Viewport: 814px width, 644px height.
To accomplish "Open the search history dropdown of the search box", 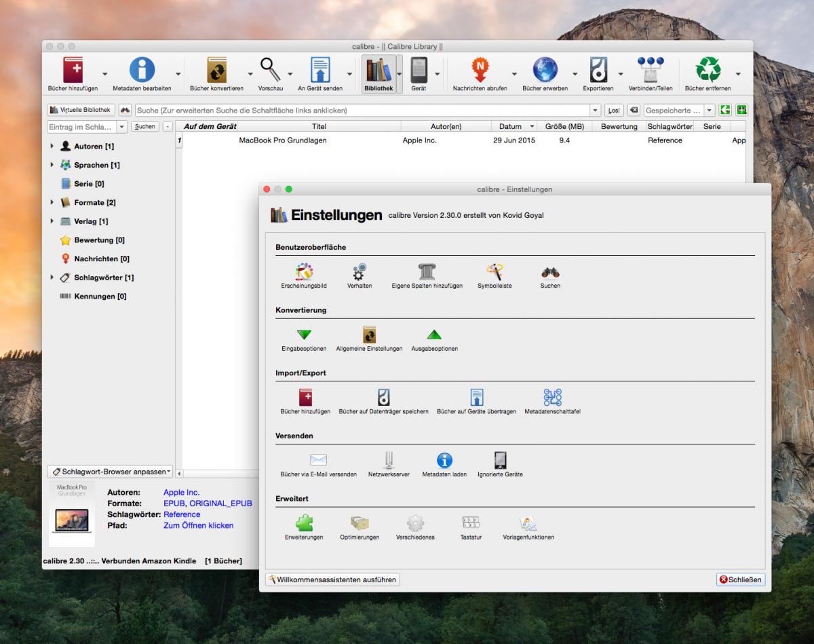I will click(x=596, y=110).
